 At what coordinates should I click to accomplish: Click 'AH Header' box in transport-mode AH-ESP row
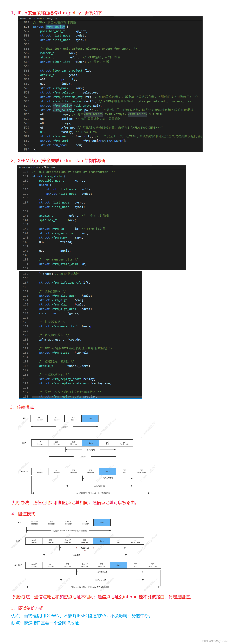[x=57, y=471]
